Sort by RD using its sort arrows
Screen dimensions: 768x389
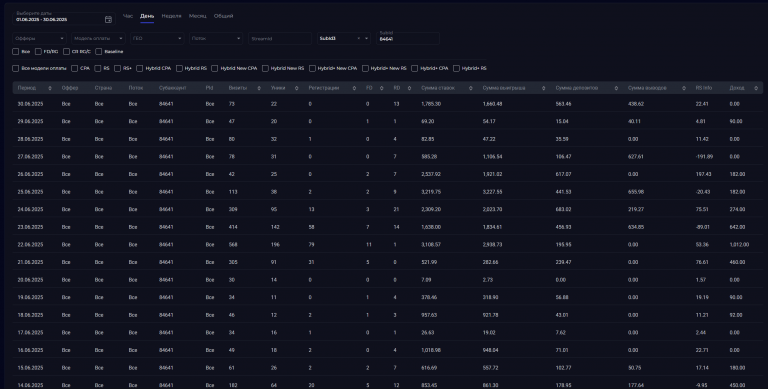point(409,88)
